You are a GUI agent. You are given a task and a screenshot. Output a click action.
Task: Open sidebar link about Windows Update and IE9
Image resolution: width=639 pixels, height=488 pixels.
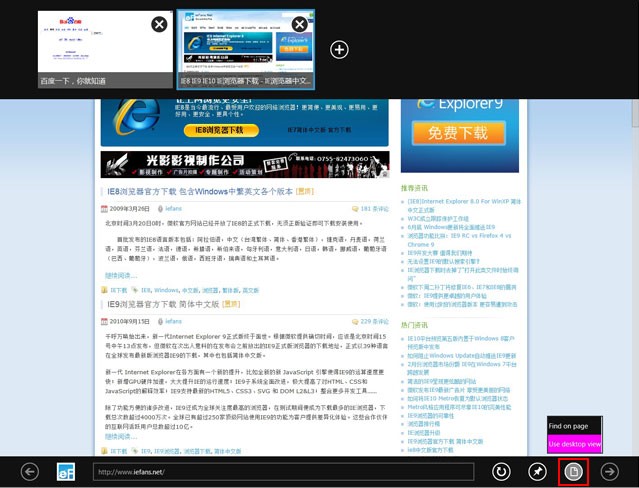coord(462,356)
